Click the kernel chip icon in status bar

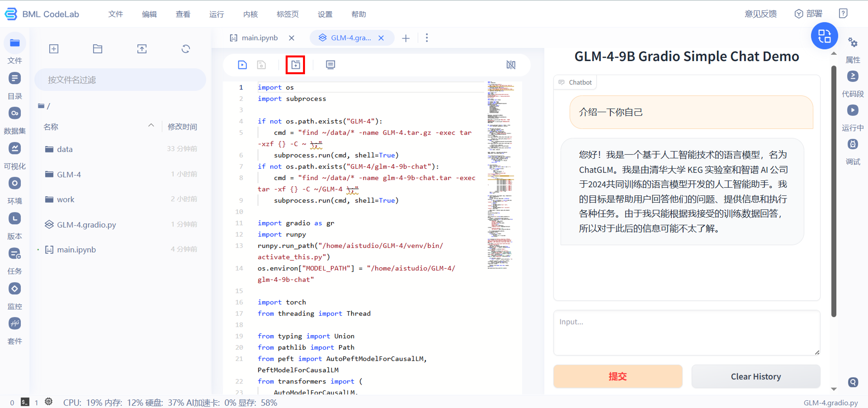(49, 402)
